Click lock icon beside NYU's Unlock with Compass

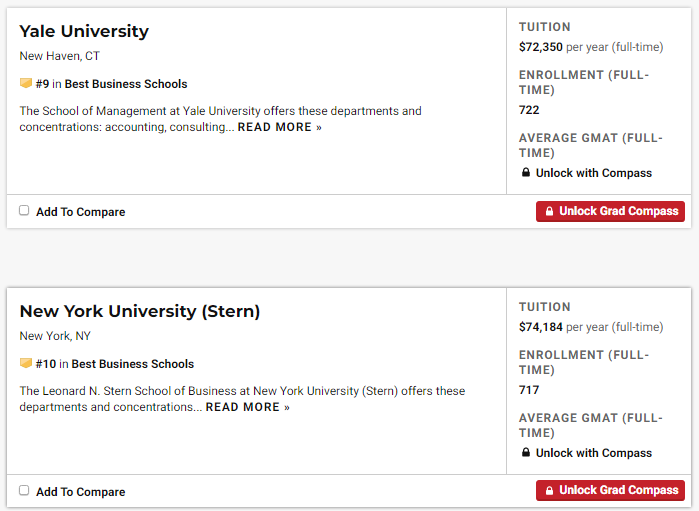[526, 453]
